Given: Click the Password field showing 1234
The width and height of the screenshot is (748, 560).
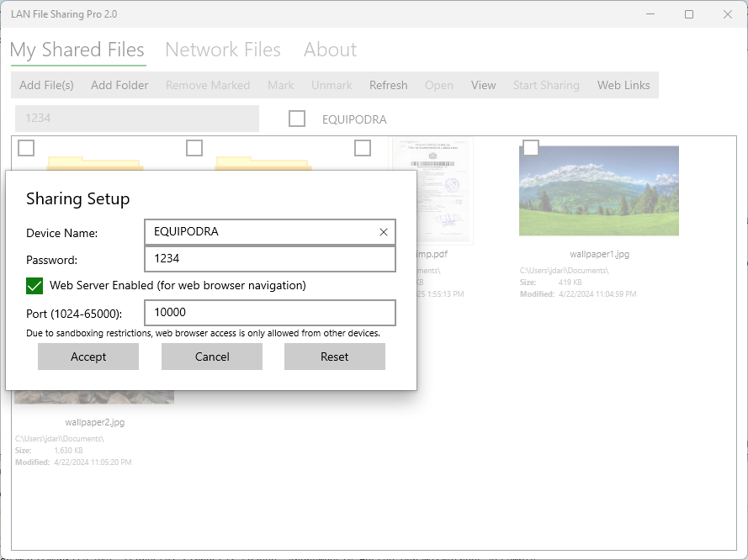Looking at the screenshot, I should click(x=269, y=259).
